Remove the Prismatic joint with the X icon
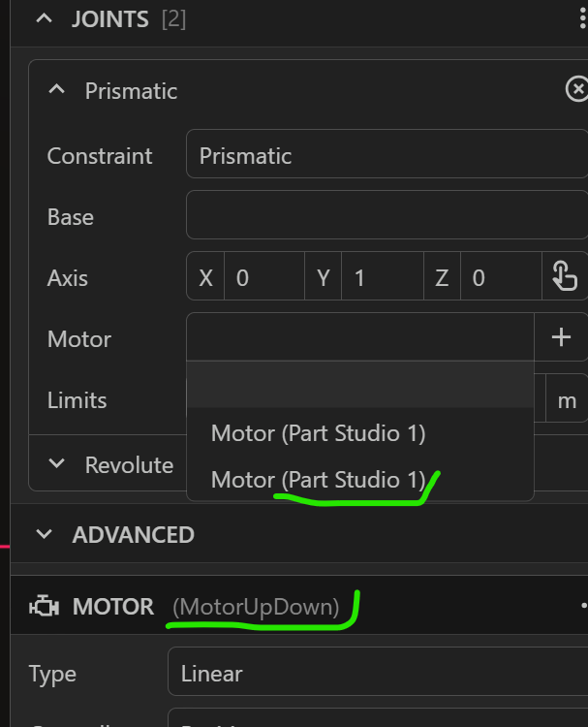The height and width of the screenshot is (727, 588). pyautogui.click(x=576, y=90)
